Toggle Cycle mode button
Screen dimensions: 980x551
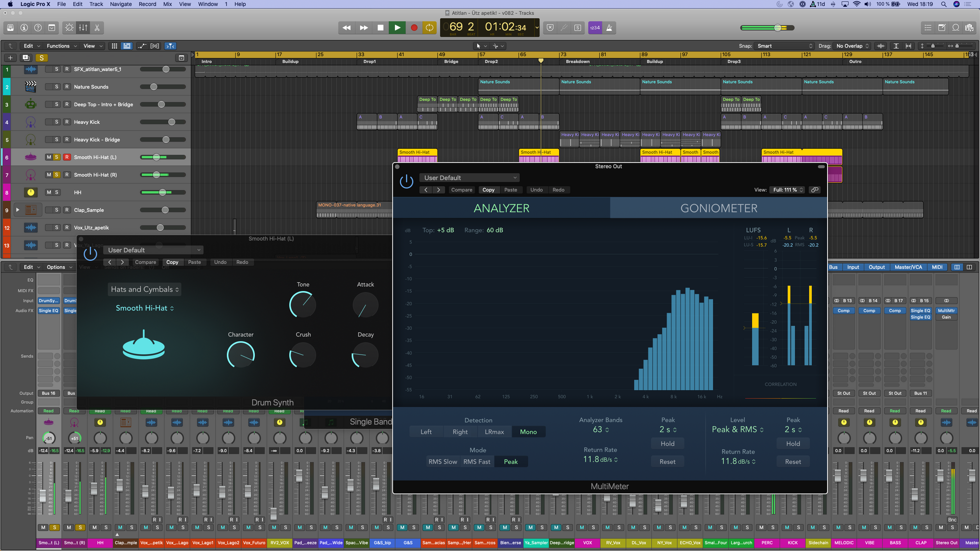(x=430, y=28)
